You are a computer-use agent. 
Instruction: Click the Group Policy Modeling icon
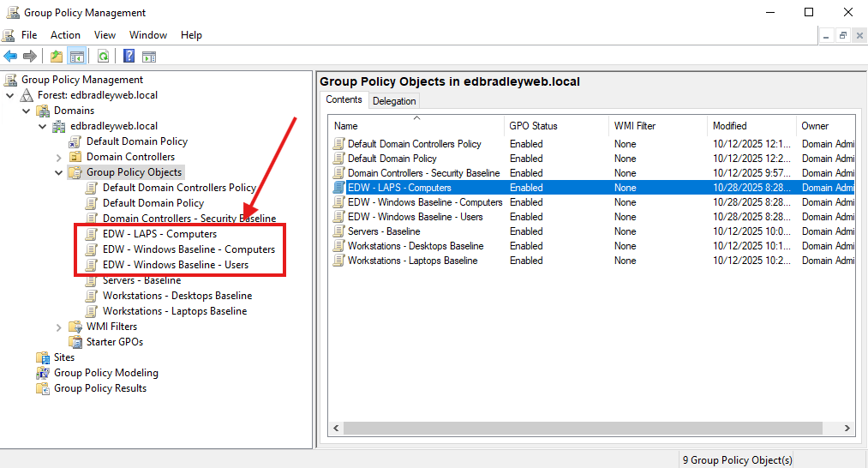tap(43, 374)
